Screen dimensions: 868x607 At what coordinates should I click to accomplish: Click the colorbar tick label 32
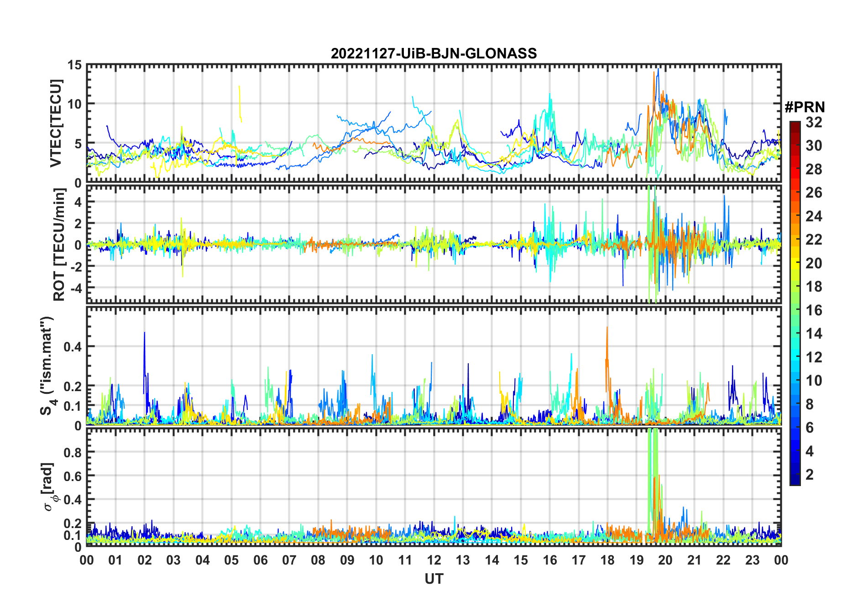click(814, 122)
